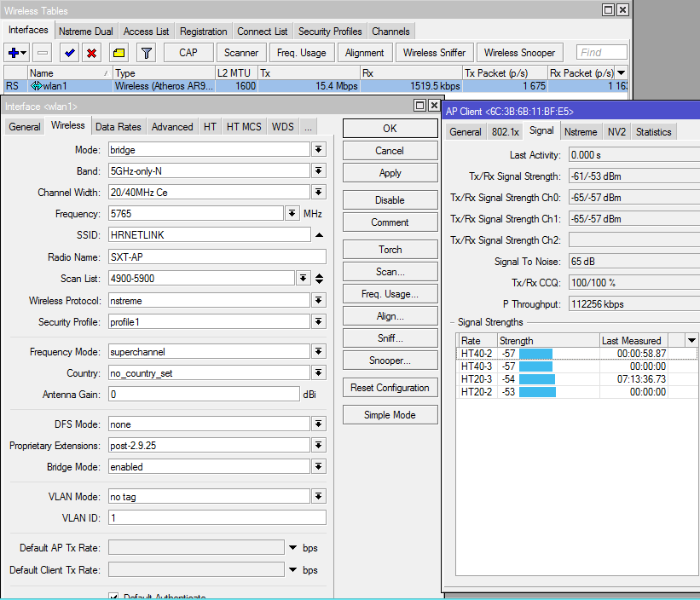Image resolution: width=700 pixels, height=600 pixels.
Task: Click the minus Remove icon in toolbar
Action: point(43,53)
